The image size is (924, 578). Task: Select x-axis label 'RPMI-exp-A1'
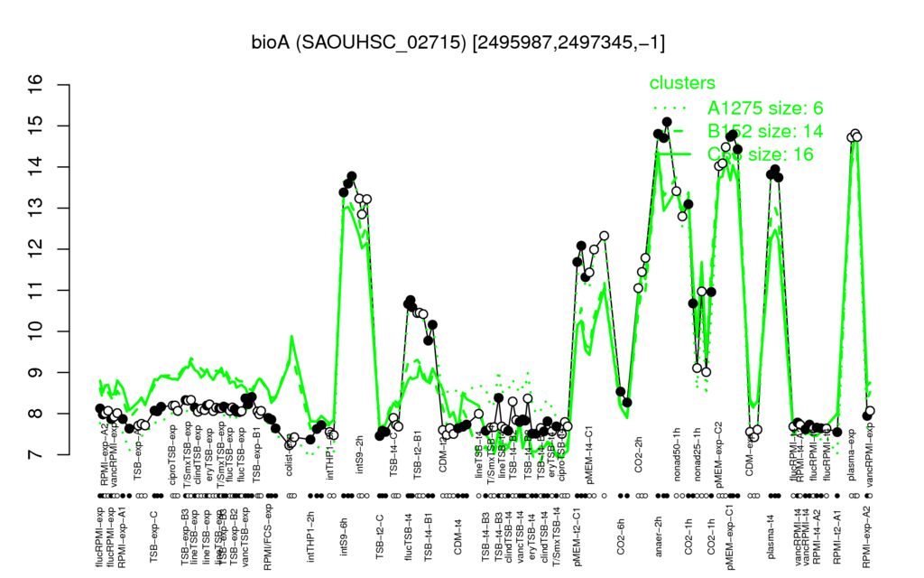click(x=122, y=536)
